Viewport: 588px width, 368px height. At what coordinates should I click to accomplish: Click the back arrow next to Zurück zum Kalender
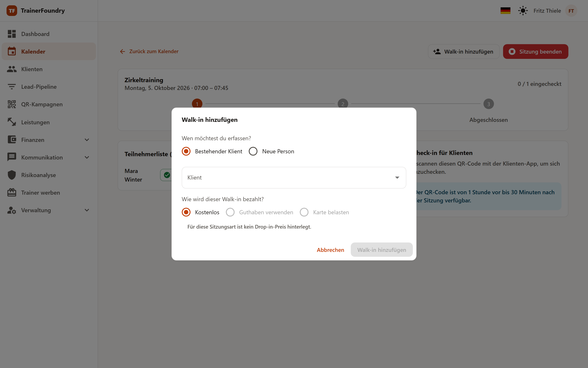pos(122,51)
